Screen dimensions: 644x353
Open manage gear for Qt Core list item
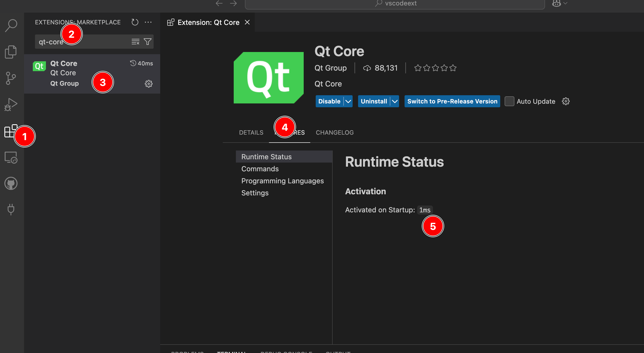point(149,84)
